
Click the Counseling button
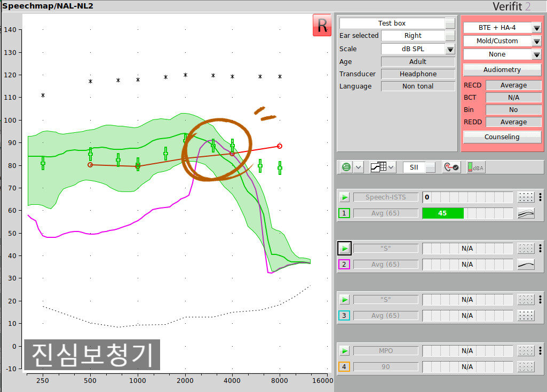[502, 137]
